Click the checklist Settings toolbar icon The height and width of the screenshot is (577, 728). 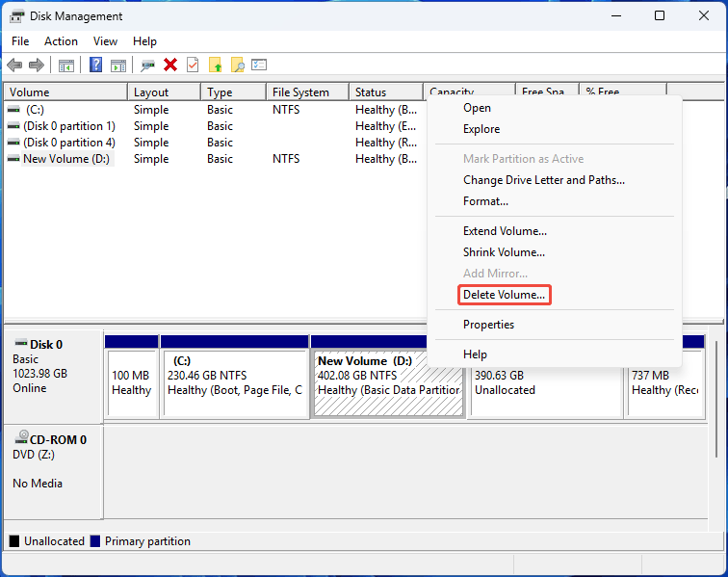coord(259,65)
